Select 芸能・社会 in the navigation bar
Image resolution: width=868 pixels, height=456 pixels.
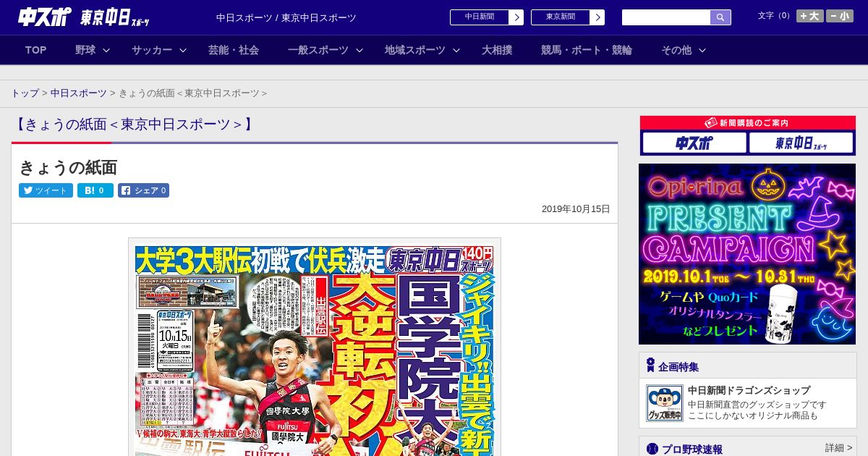click(x=234, y=50)
